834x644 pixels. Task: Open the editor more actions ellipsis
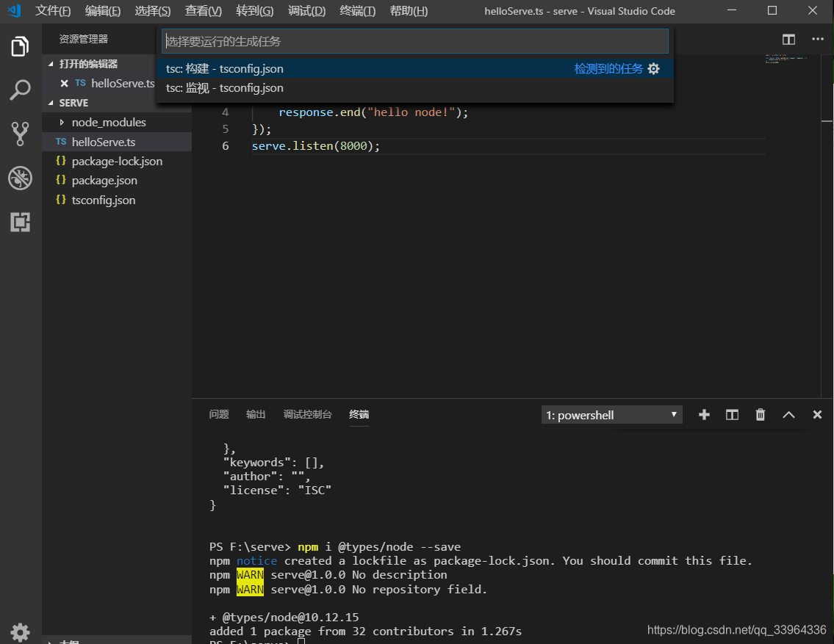(818, 39)
